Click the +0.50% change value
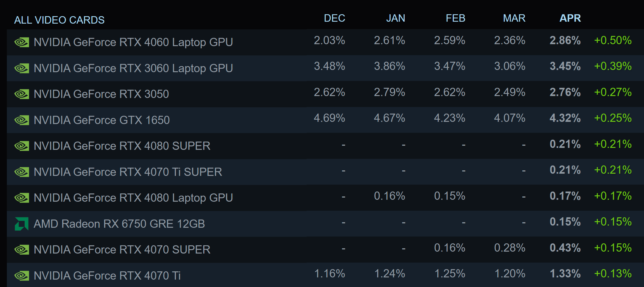644x287 pixels. (613, 41)
